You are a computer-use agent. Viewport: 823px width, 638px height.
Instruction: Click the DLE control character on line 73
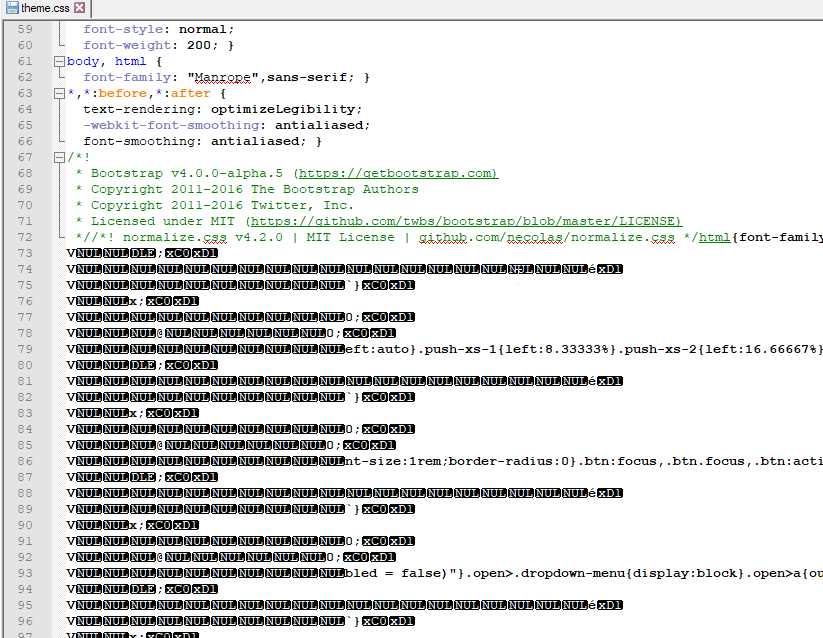click(143, 253)
